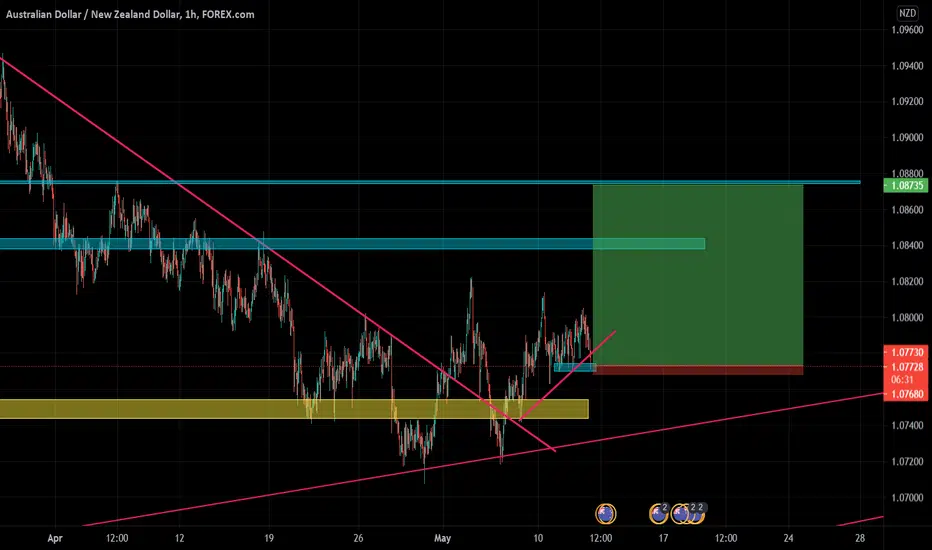The height and width of the screenshot is (550, 932).
Task: Click the 17 date label on time axis
Action: pyautogui.click(x=663, y=538)
